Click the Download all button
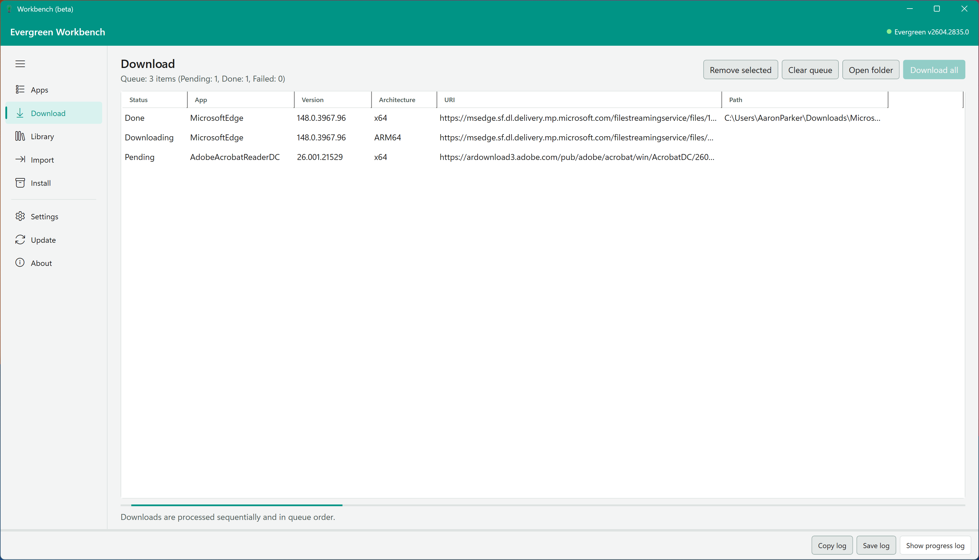 (934, 70)
